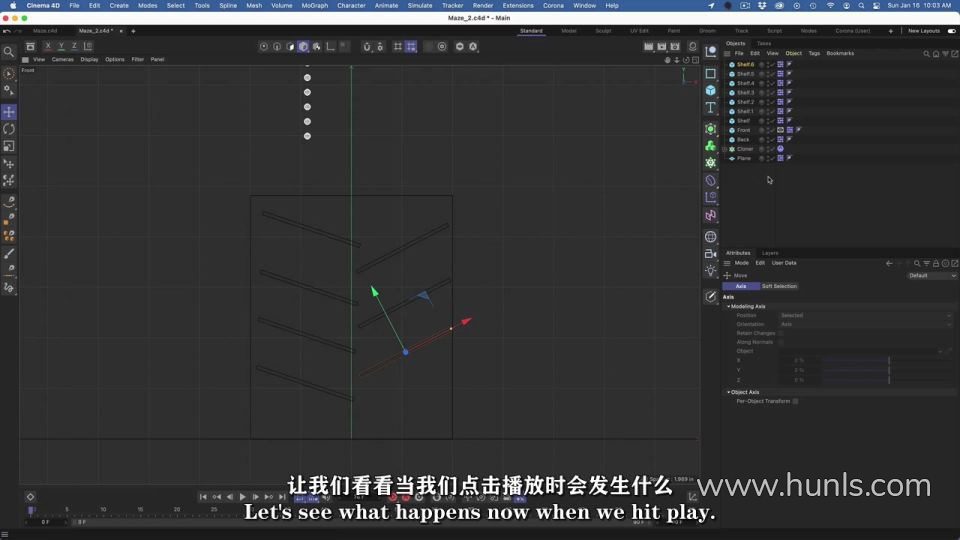Open Attributes panel hamburger menu
This screenshot has height=540, width=960.
tap(727, 263)
